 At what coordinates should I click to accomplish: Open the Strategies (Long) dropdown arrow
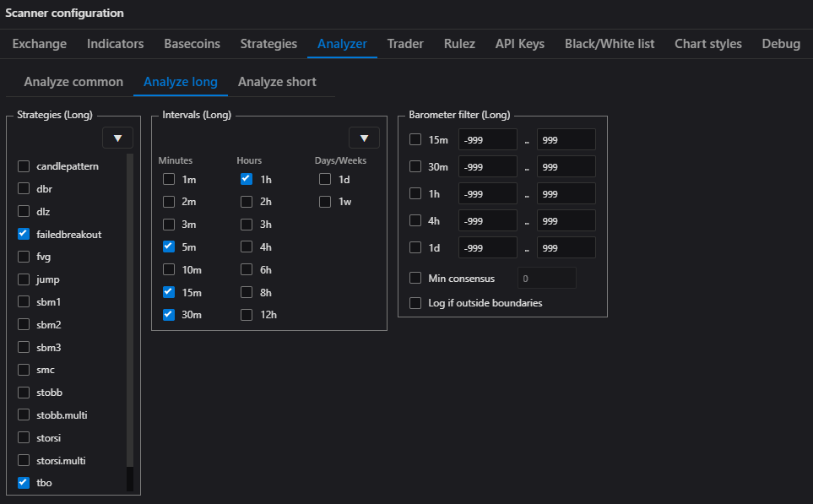pos(117,138)
